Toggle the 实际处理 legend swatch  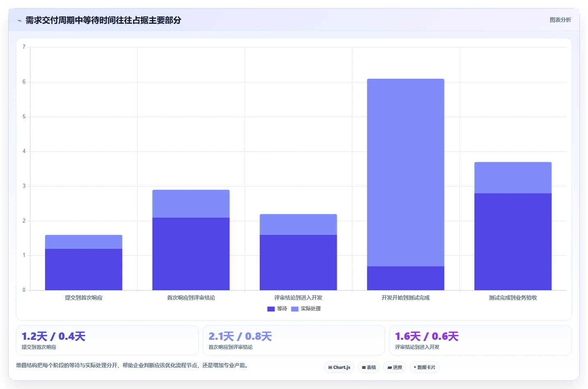(x=295, y=309)
